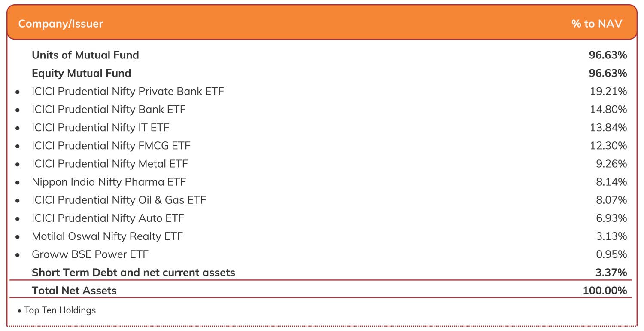The height and width of the screenshot is (331, 644).
Task: Select the 19.21% NAV value
Action: coord(608,92)
